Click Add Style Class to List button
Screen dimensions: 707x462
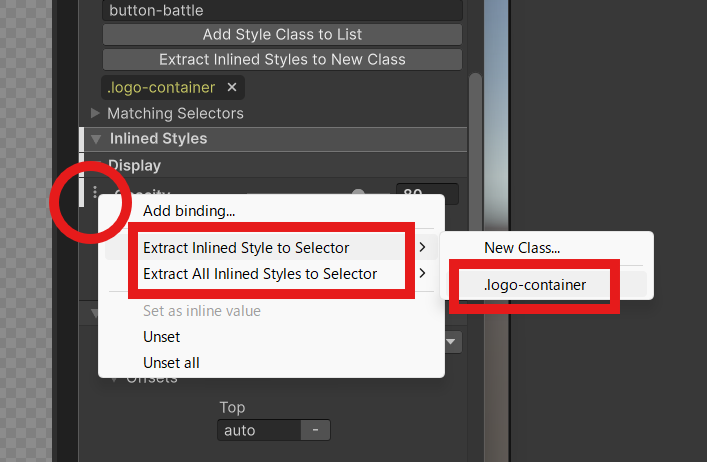click(282, 34)
